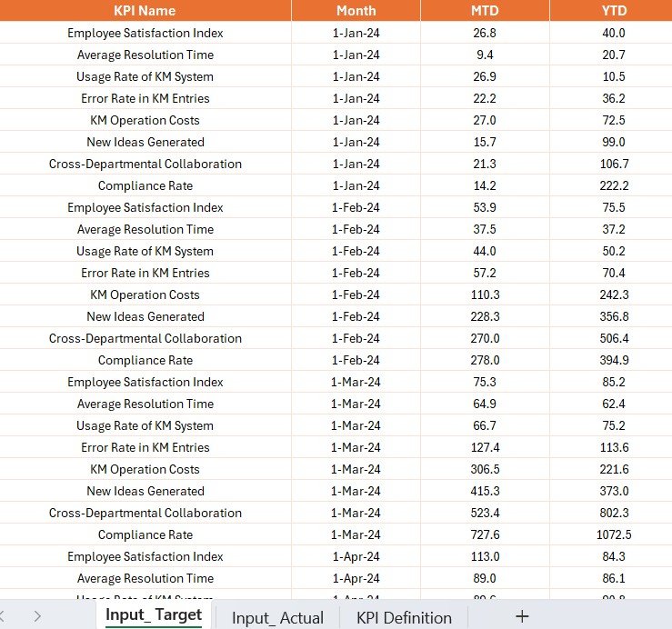Select the cell with YTD value 1072.5
The image size is (672, 629).
coord(614,534)
